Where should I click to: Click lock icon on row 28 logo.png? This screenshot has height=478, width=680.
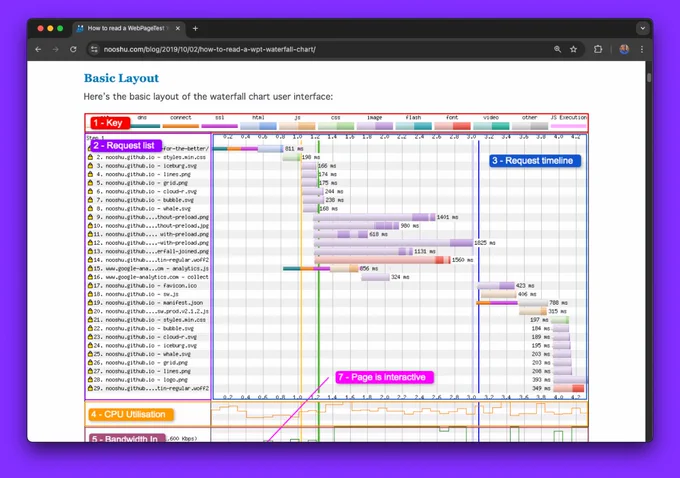[90, 380]
